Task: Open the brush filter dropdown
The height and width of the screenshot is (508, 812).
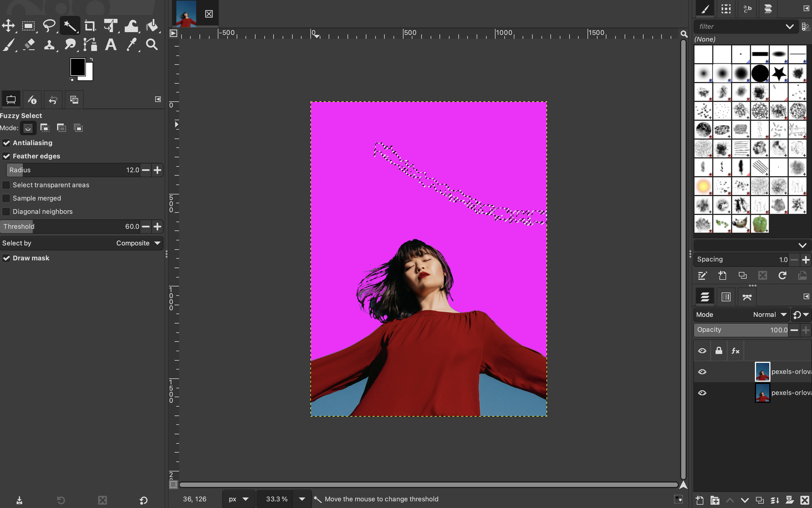Action: click(x=790, y=27)
